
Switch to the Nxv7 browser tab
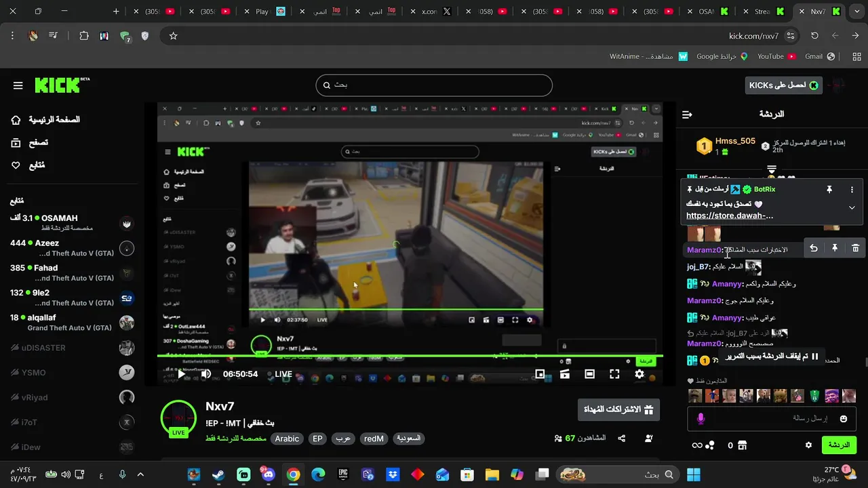(820, 12)
